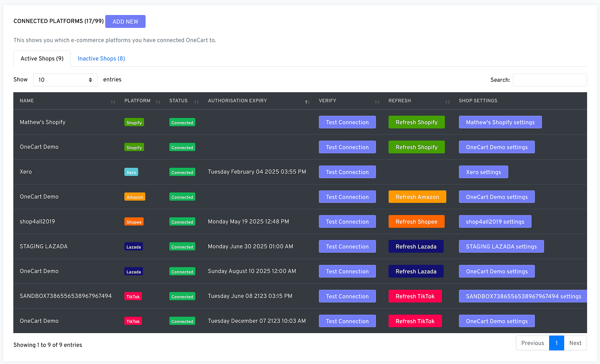Open Xero settings
600x364 pixels.
tap(483, 172)
